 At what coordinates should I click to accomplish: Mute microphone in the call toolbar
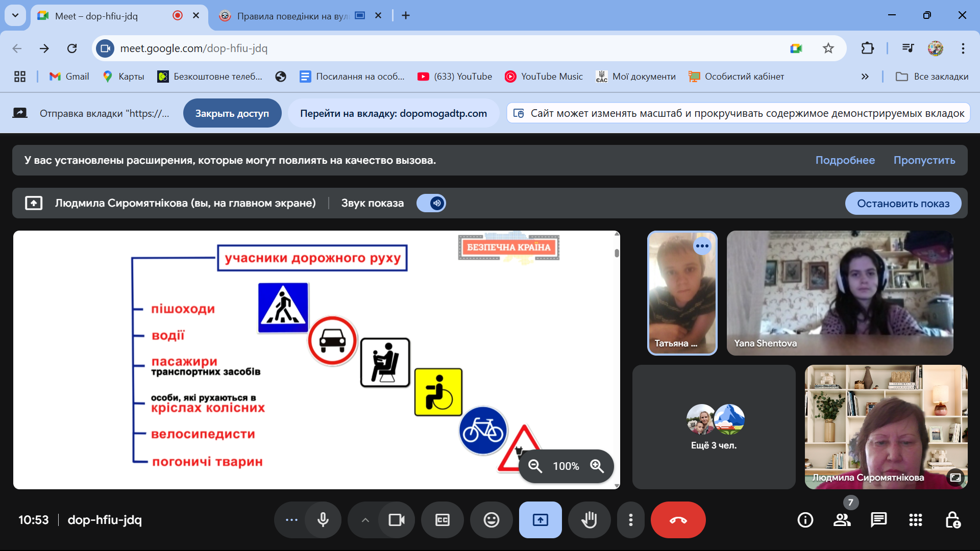click(x=323, y=520)
